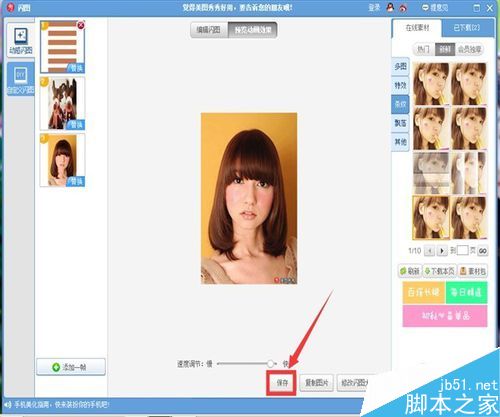Pick the first effect in the top row

[x=431, y=84]
